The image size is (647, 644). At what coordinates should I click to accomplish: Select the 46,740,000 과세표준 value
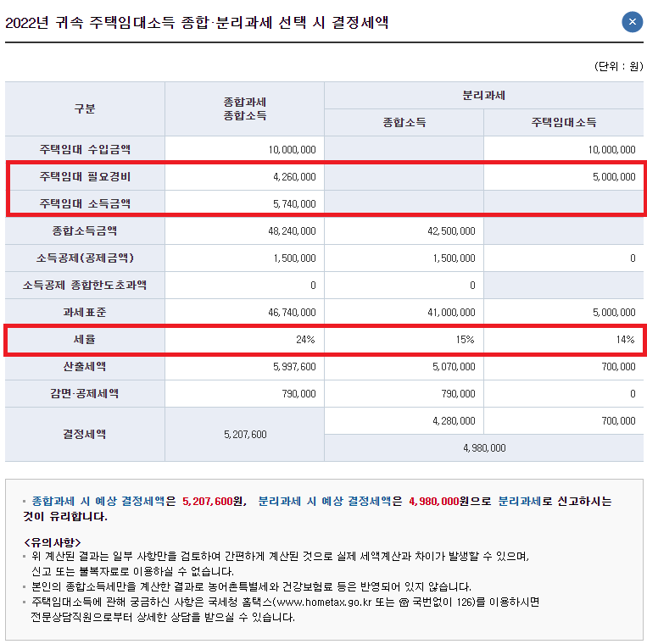(292, 313)
